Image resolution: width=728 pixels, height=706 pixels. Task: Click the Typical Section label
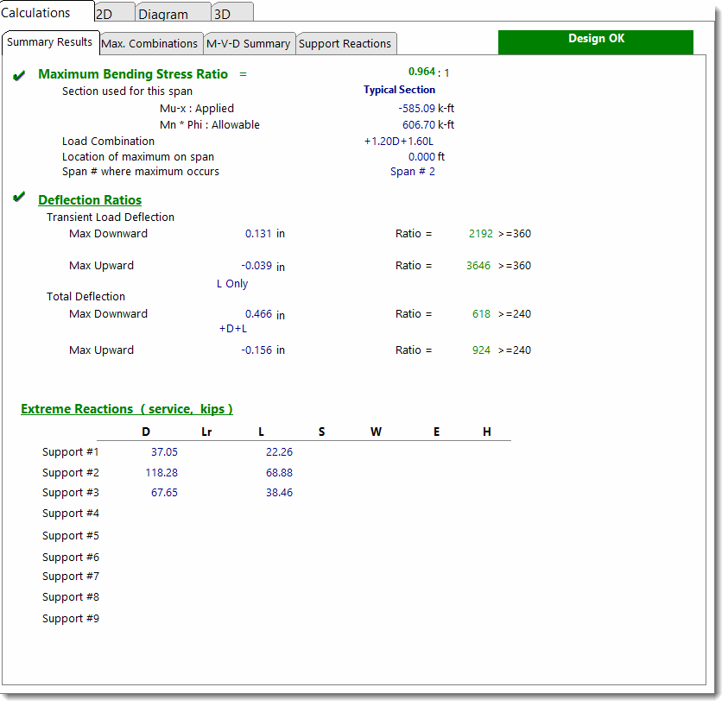coord(399,90)
